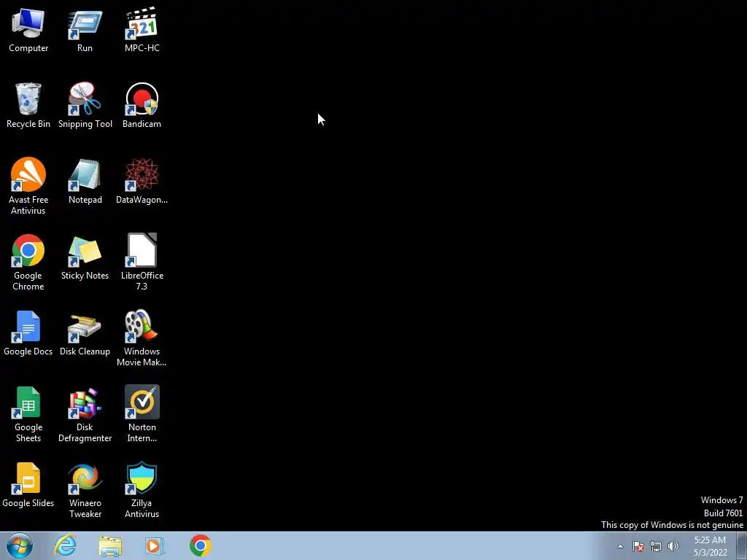Launch Chrome from the taskbar
The image size is (747, 560).
pos(200,545)
